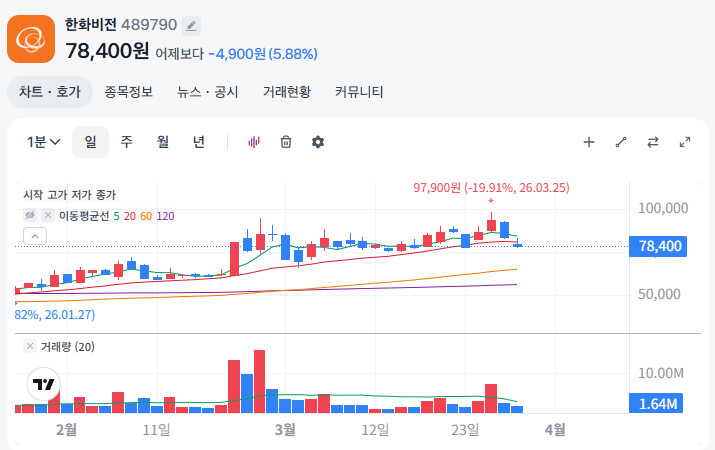Click the 12일 date axis label

pyautogui.click(x=375, y=429)
